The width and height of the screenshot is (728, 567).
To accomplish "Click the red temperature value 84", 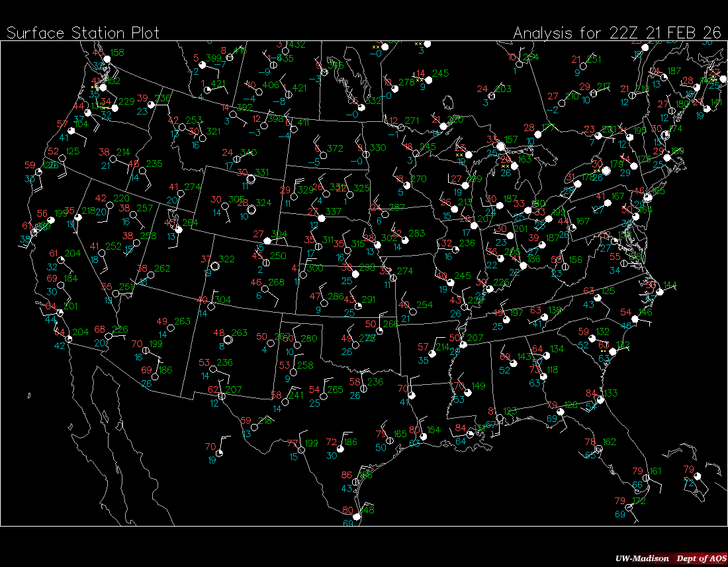I will click(591, 393).
